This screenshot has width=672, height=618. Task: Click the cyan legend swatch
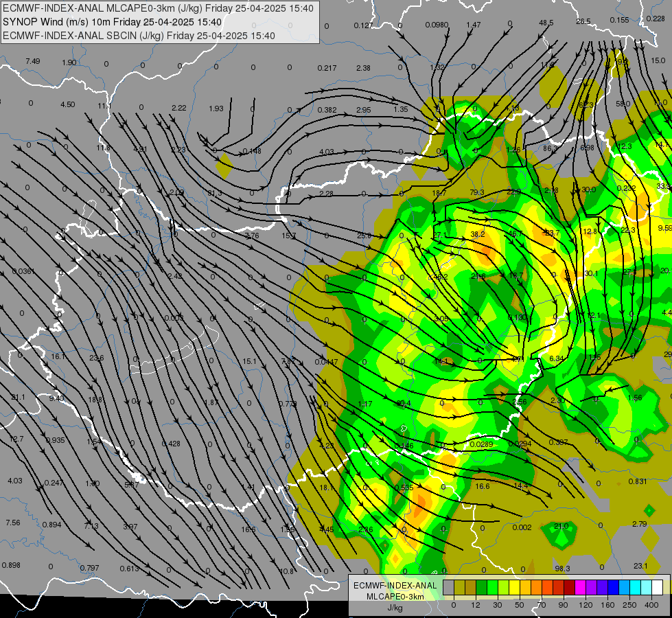(636, 588)
